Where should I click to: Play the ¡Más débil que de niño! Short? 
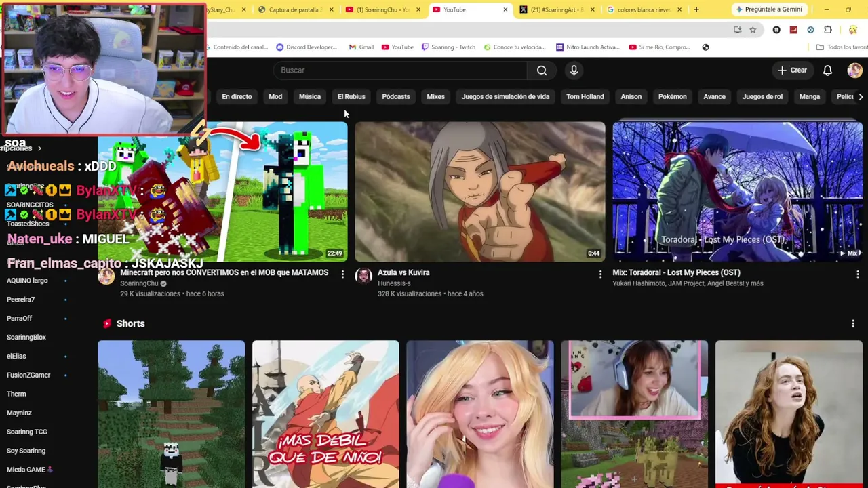(325, 414)
